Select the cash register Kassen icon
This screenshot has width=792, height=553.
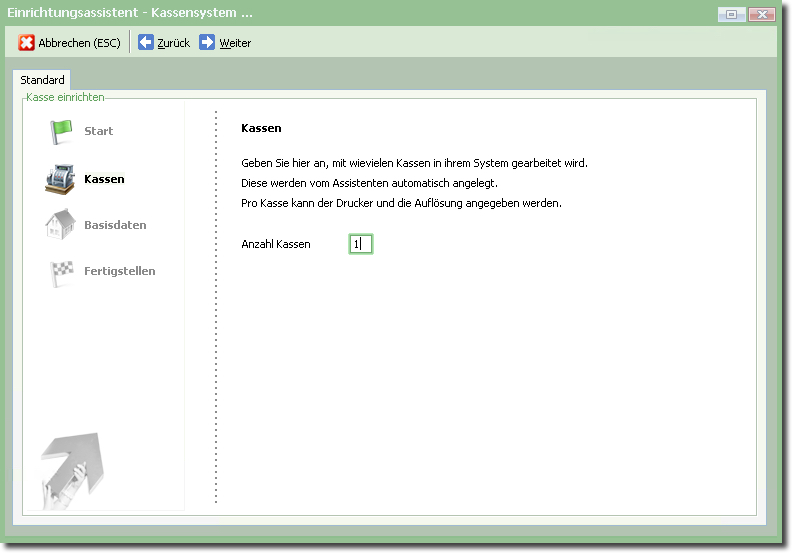pos(60,179)
